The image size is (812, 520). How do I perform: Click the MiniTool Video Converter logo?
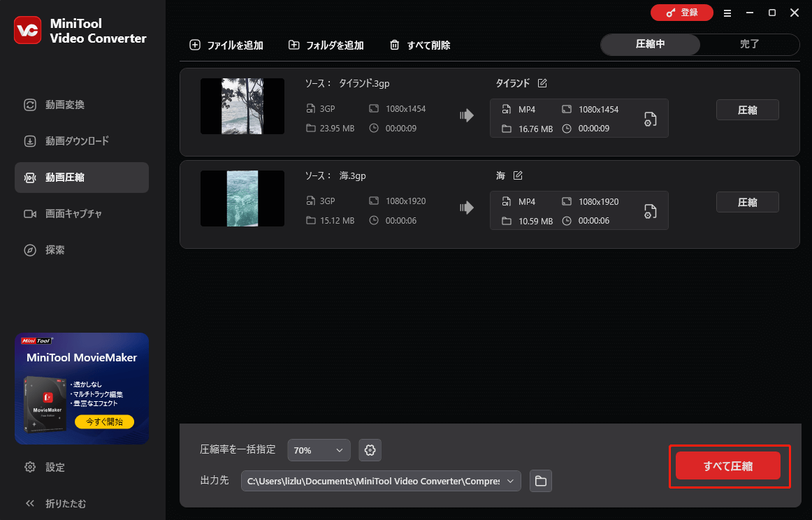pyautogui.click(x=27, y=31)
